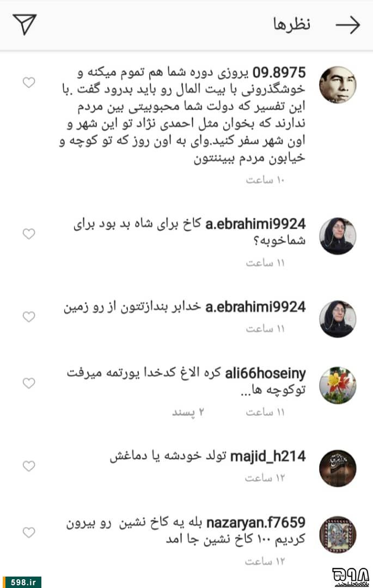373x588 pixels.
Task: Like the comment by user 09.8975
Action: click(29, 82)
